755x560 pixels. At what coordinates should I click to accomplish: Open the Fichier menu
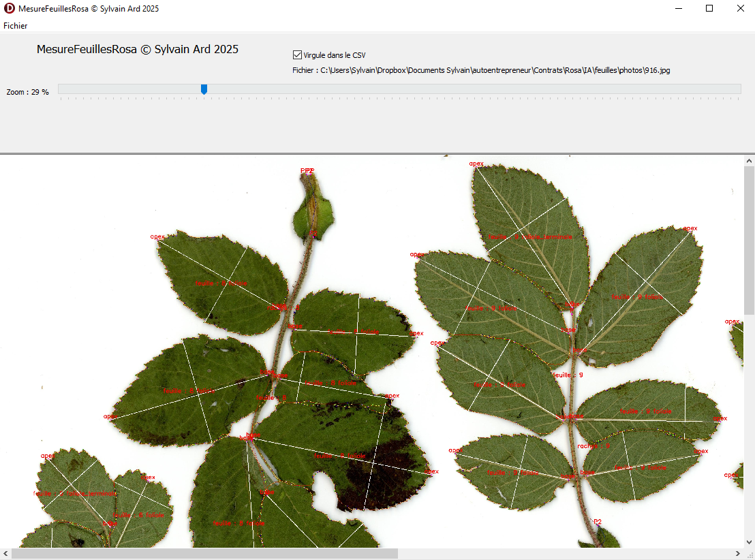pyautogui.click(x=16, y=25)
